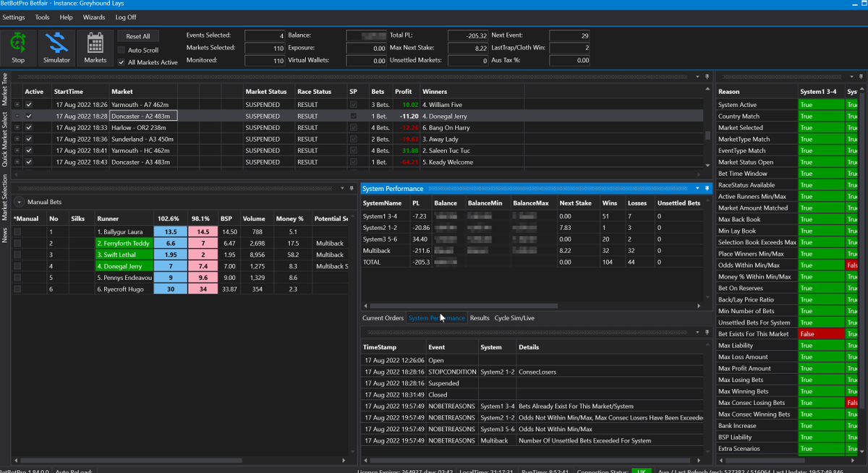Click back price 30 for Ryecroft Hugo
The width and height of the screenshot is (868, 473).
pyautogui.click(x=171, y=289)
